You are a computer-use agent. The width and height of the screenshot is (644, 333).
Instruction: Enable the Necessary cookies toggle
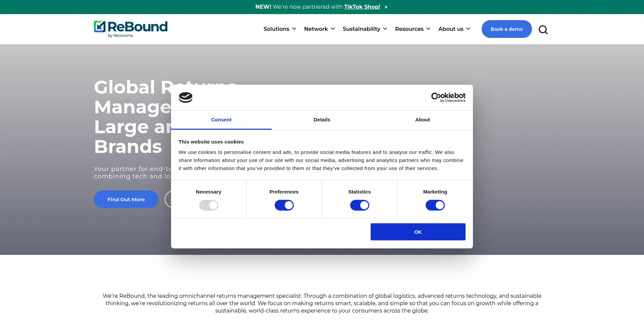click(209, 205)
